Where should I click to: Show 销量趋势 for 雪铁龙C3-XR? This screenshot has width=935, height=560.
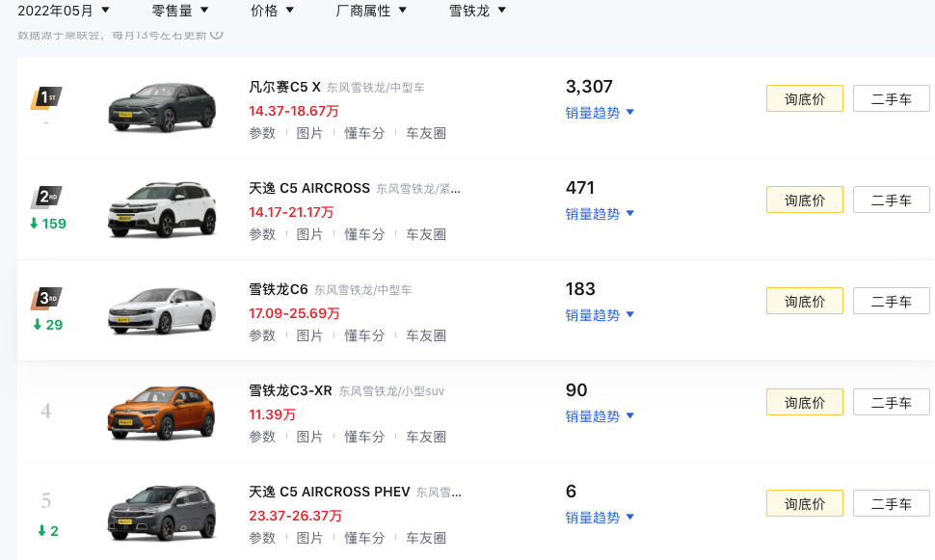point(600,416)
